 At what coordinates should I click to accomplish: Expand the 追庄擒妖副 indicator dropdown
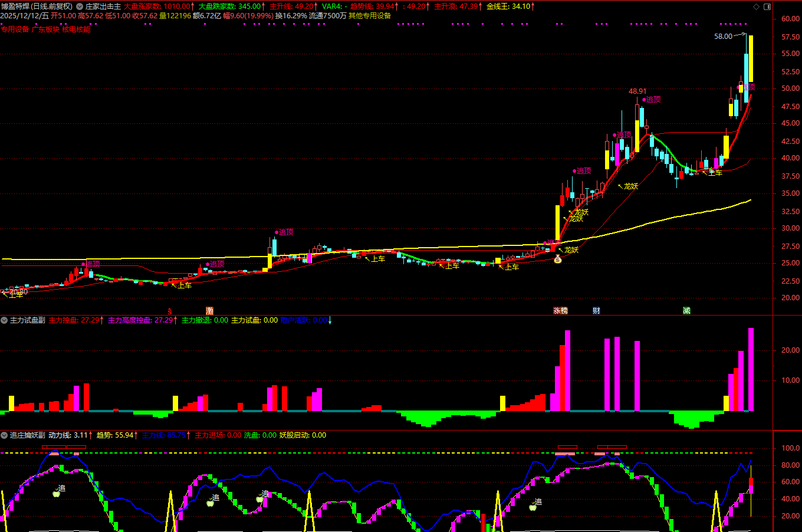(x=4, y=435)
